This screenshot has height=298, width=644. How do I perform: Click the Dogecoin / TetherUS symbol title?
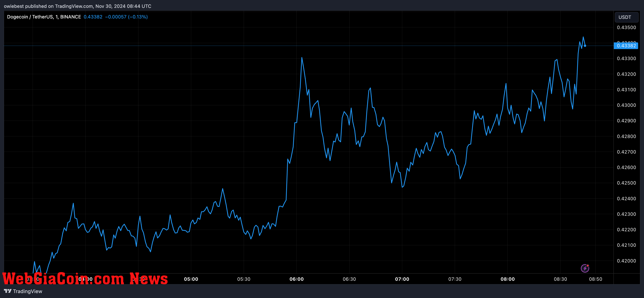(44, 17)
